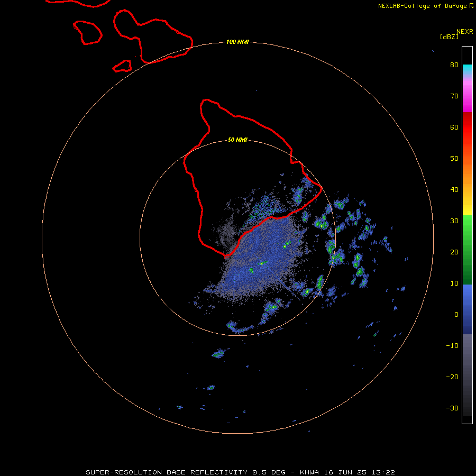
Task: Click the 20 dBZ scale value
Action: (x=454, y=252)
